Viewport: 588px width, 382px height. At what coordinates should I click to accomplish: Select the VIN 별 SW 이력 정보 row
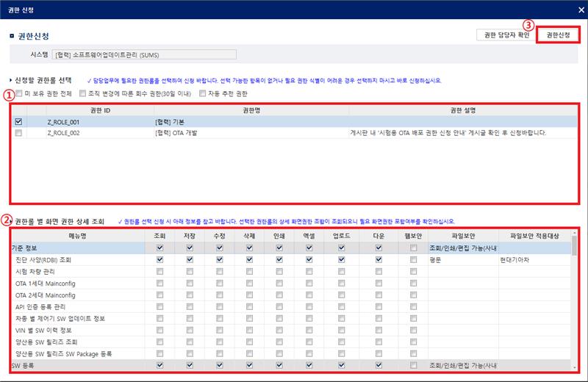click(x=291, y=331)
